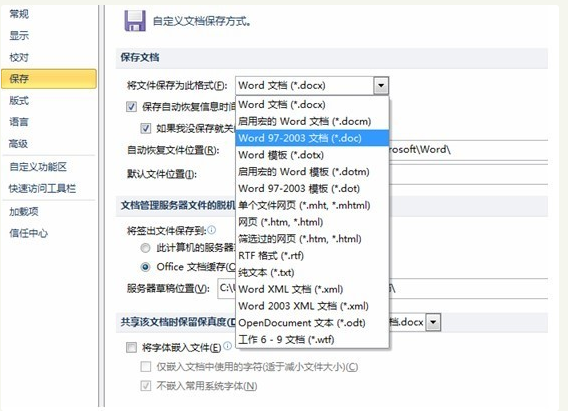
Task: Select 筛选过的网页 (*.htm, *.html)
Action: pyautogui.click(x=312, y=239)
